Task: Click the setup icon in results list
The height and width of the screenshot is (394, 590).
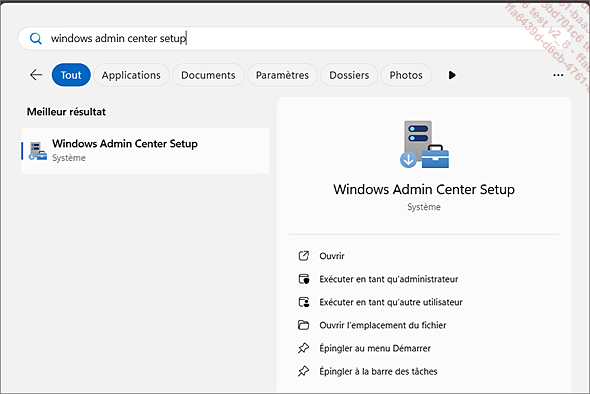Action: 38,151
